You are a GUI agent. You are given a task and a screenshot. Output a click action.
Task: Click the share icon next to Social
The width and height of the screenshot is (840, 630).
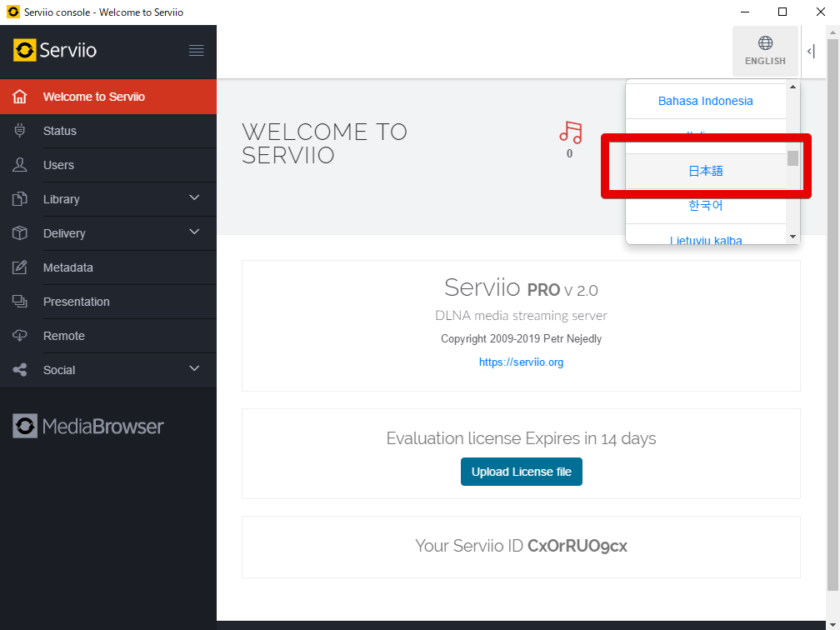[x=20, y=370]
